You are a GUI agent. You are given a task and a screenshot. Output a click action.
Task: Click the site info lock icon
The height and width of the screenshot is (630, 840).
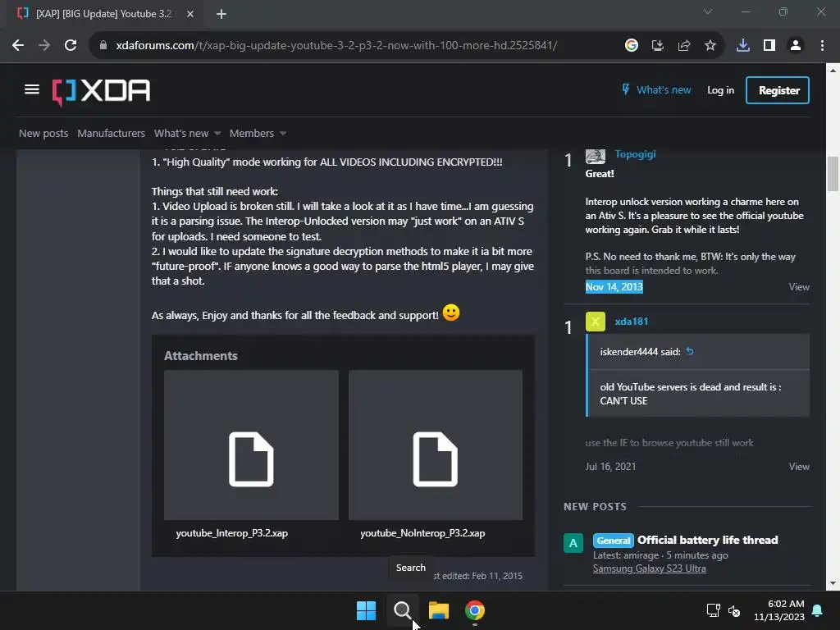(x=103, y=46)
